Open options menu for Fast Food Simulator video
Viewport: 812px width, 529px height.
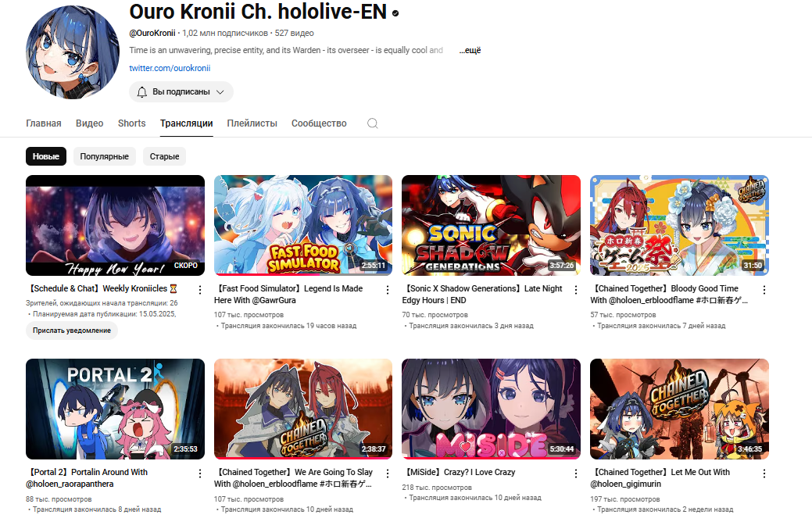[388, 290]
